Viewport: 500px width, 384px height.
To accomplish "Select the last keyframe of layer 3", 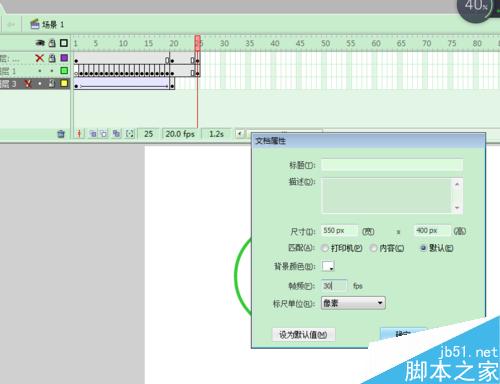I will click(172, 84).
